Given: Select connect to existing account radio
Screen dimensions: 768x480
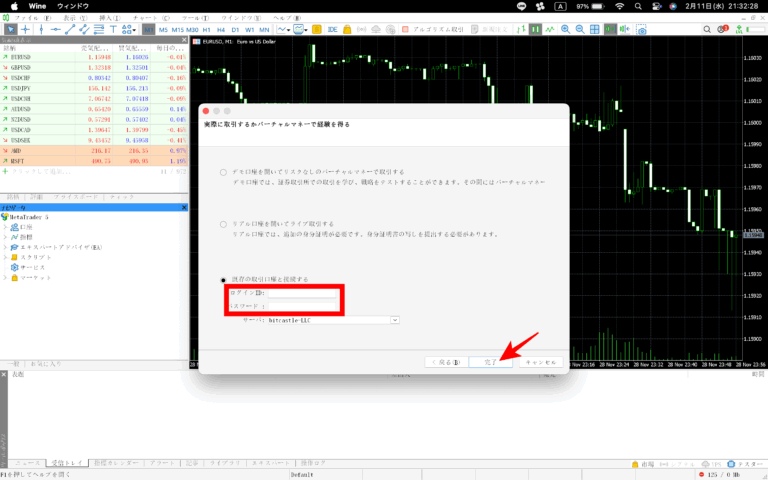Looking at the screenshot, I should pyautogui.click(x=223, y=280).
